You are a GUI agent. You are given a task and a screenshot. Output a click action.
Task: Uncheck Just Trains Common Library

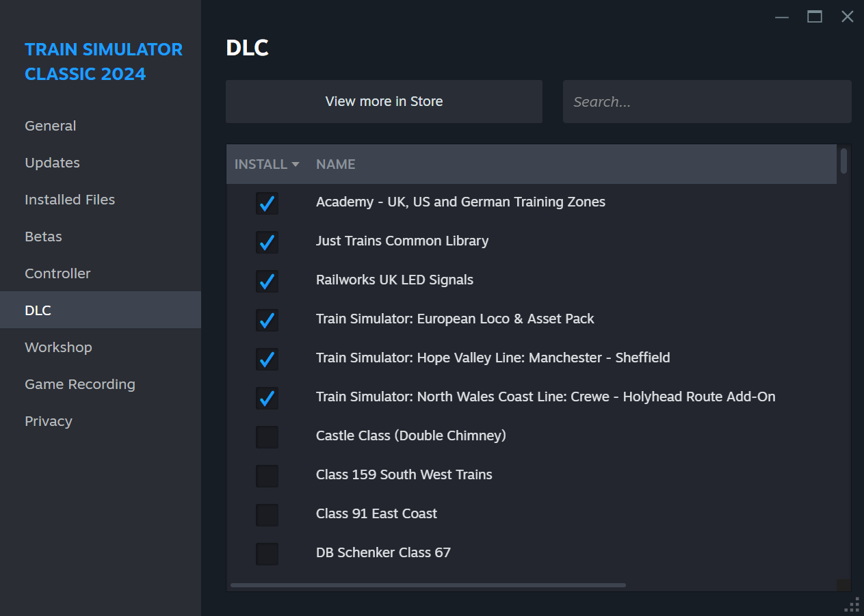click(267, 242)
